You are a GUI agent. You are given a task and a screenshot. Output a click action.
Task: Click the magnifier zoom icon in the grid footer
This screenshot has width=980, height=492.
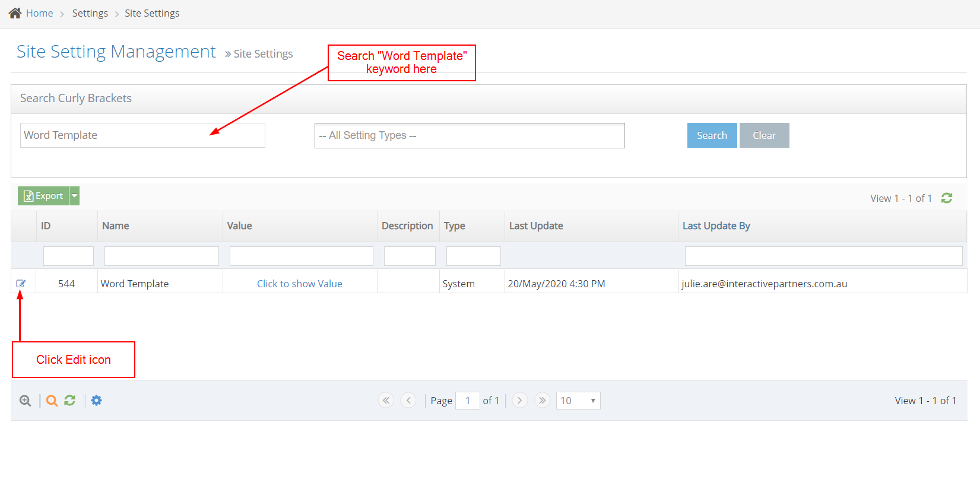25,401
